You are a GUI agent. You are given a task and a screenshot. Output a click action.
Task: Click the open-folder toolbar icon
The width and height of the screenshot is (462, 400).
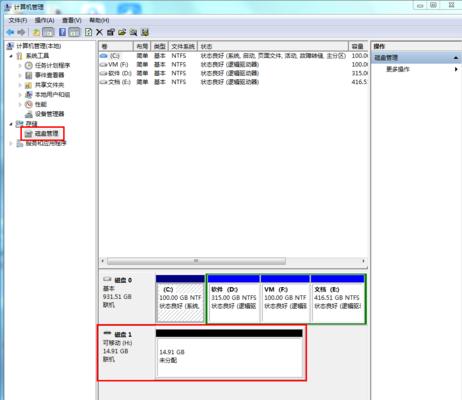click(122, 32)
